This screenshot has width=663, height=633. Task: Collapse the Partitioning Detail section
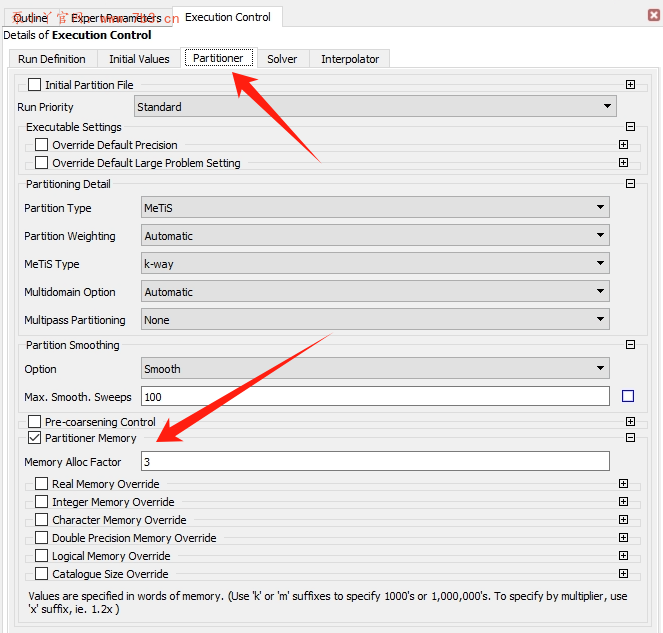[x=630, y=184]
